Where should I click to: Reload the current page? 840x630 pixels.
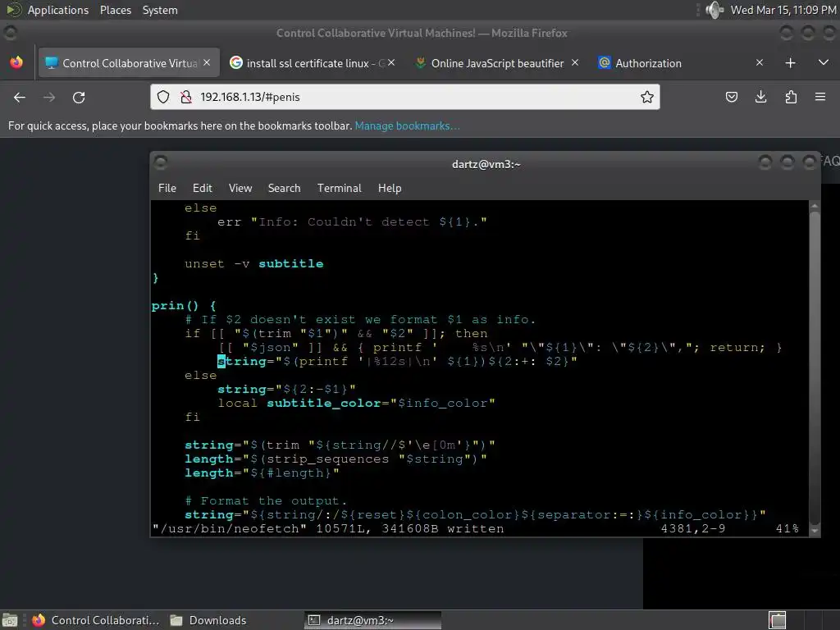point(79,98)
